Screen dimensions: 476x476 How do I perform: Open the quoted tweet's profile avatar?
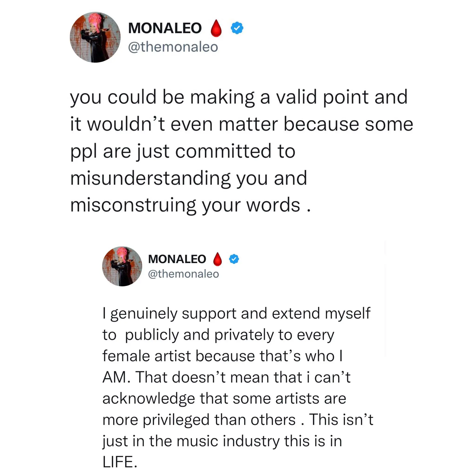122,266
